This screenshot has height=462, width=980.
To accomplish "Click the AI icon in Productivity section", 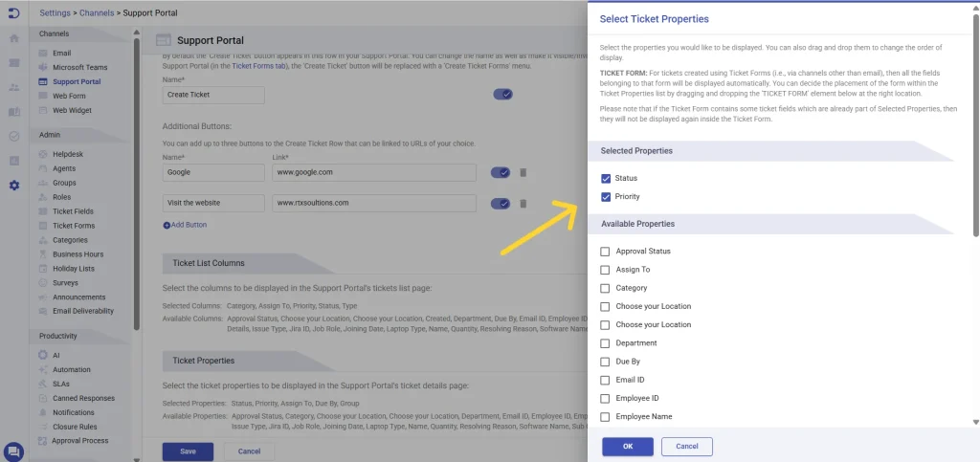I will [x=42, y=355].
